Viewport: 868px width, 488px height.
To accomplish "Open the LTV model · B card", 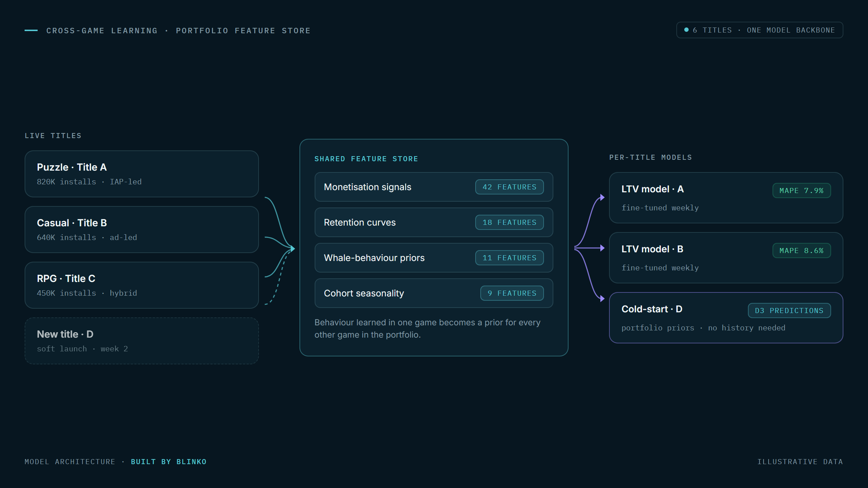I will [x=726, y=258].
